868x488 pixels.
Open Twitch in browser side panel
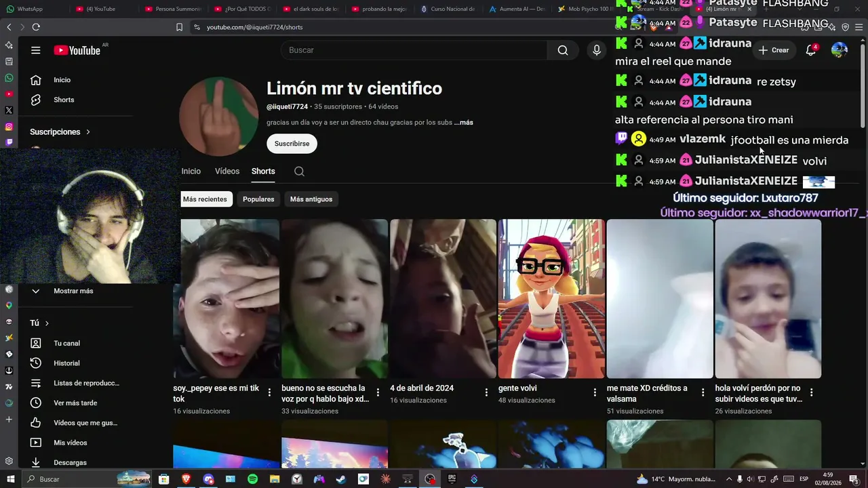[9, 142]
